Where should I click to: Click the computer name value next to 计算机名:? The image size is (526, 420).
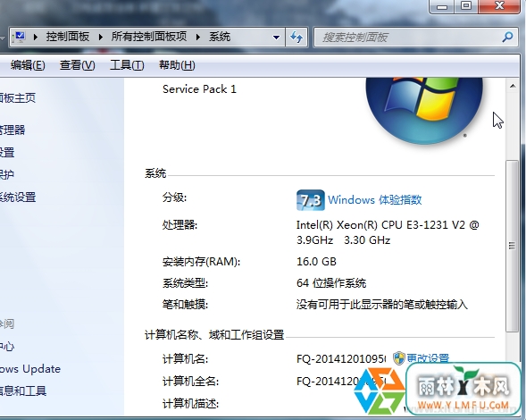[341, 359]
